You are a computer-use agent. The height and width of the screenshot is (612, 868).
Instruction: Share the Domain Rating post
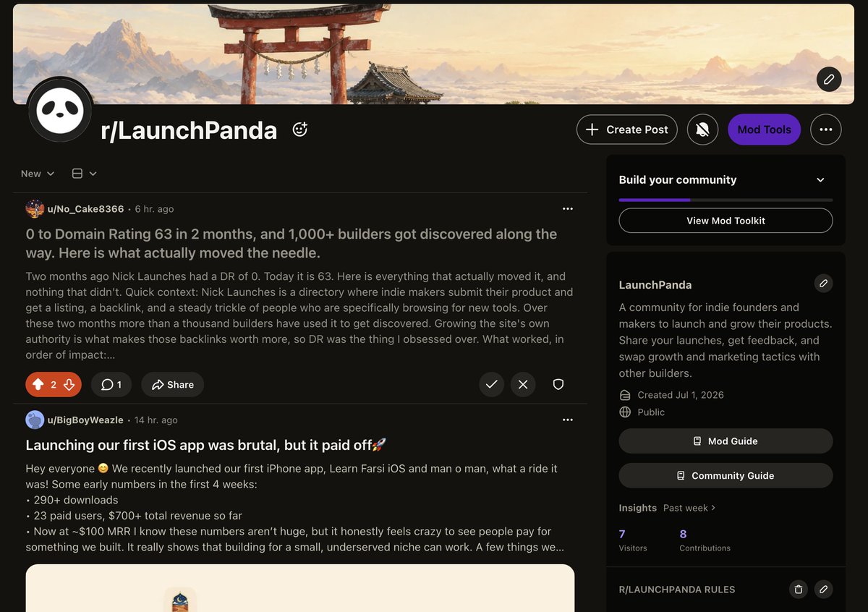[x=172, y=385]
